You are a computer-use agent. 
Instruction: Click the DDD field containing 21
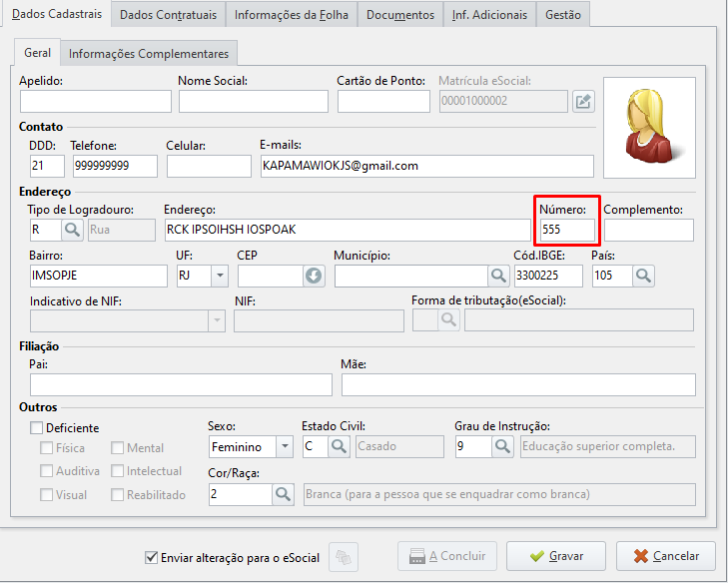tap(47, 166)
